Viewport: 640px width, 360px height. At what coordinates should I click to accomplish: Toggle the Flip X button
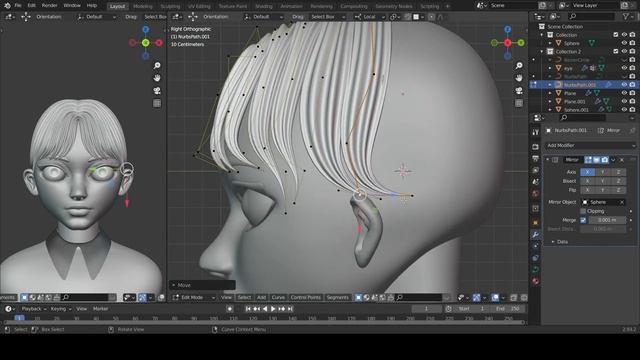coord(588,190)
